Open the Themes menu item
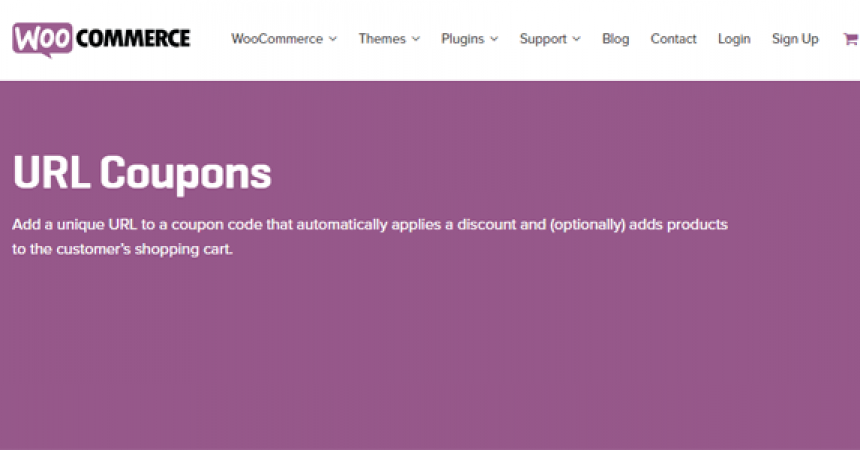Screen dimensions: 860x450 [382, 39]
